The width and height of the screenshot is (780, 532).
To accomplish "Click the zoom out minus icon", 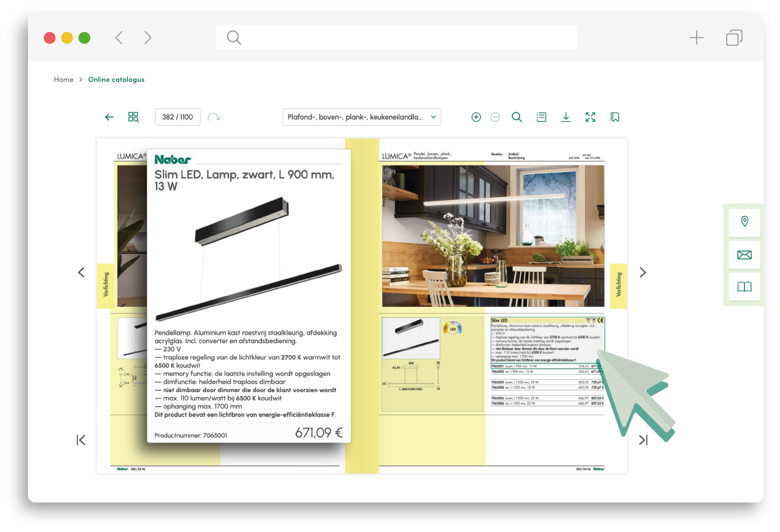I will point(495,117).
